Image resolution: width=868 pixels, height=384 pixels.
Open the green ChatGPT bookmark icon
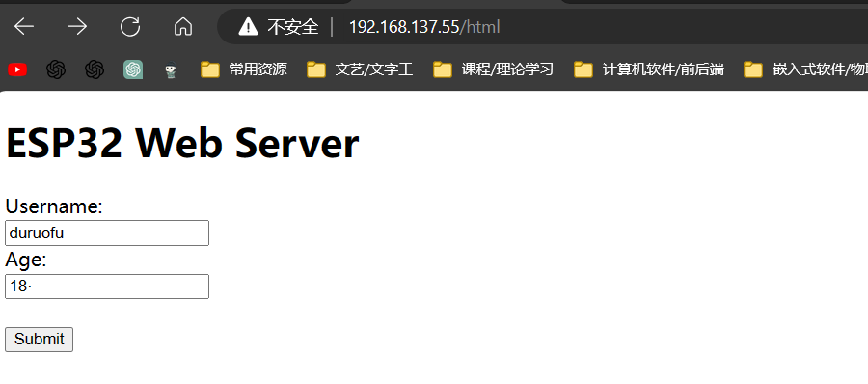(133, 69)
